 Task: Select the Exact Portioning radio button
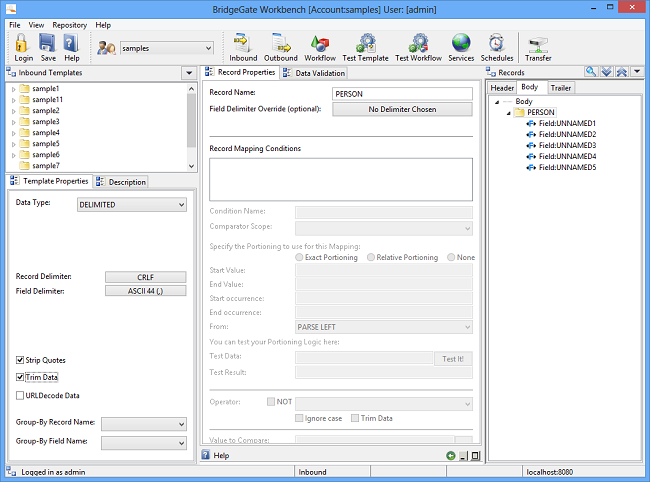[x=299, y=257]
